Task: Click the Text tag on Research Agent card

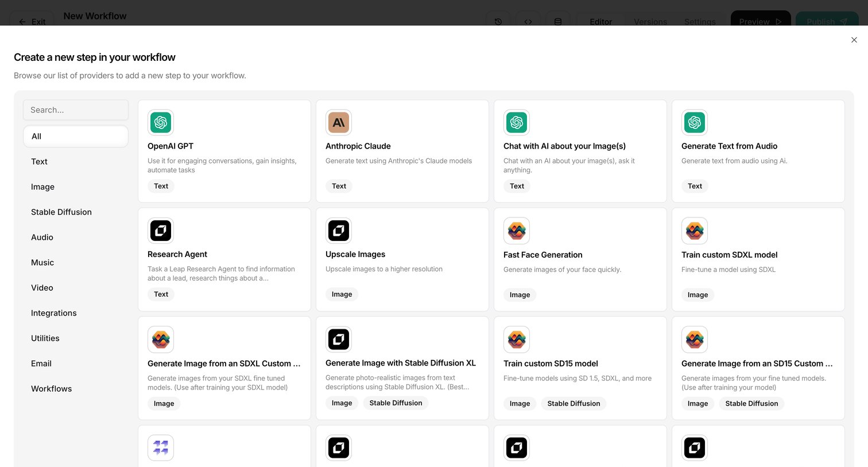Action: [161, 294]
